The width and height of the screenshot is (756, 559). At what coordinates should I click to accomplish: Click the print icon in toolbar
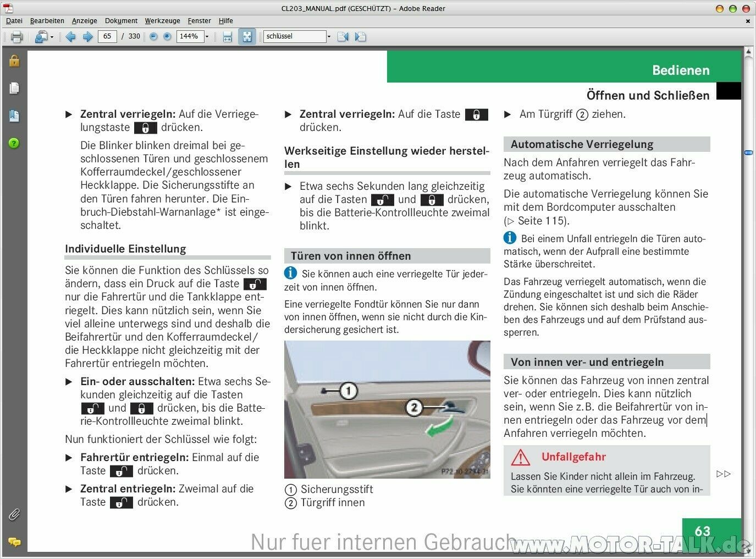pyautogui.click(x=16, y=37)
